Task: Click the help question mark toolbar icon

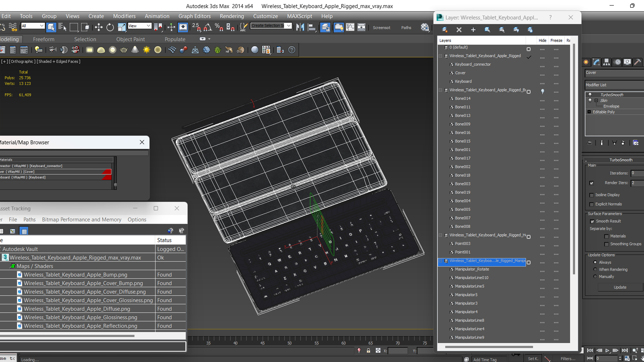Action: pyautogui.click(x=292, y=50)
